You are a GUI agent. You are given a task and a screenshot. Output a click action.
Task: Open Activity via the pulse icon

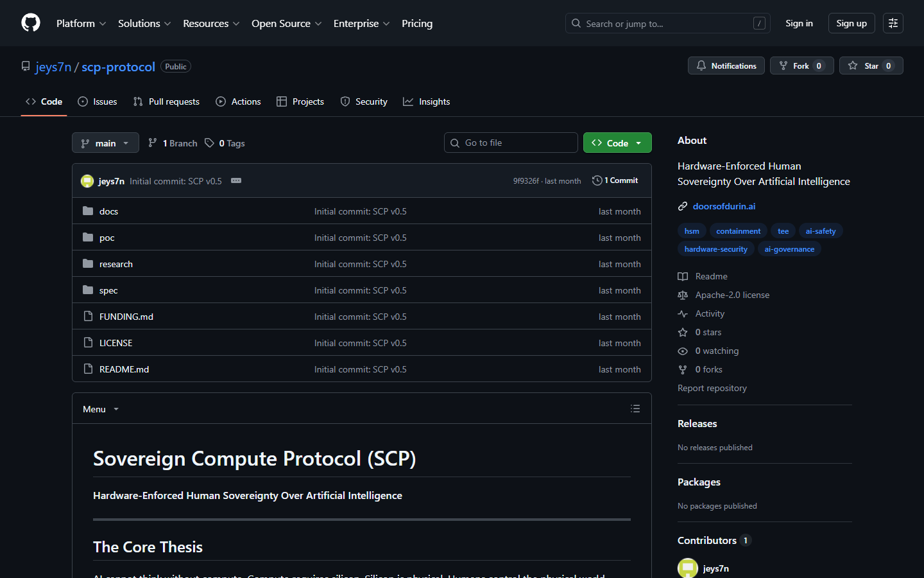tap(683, 313)
